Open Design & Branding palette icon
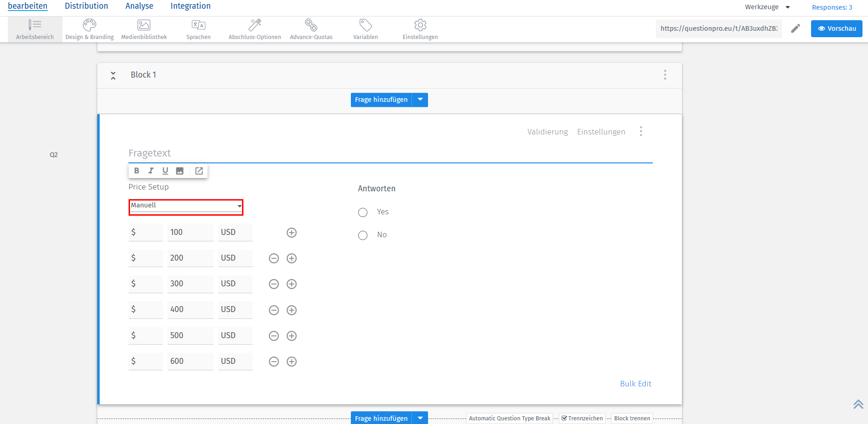This screenshot has height=424, width=868. coord(90,29)
